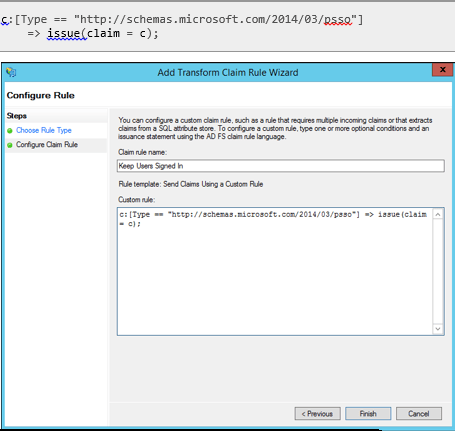Click inside the Custom rule text box
Image resolution: width=455 pixels, height=431 pixels.
click(x=275, y=271)
